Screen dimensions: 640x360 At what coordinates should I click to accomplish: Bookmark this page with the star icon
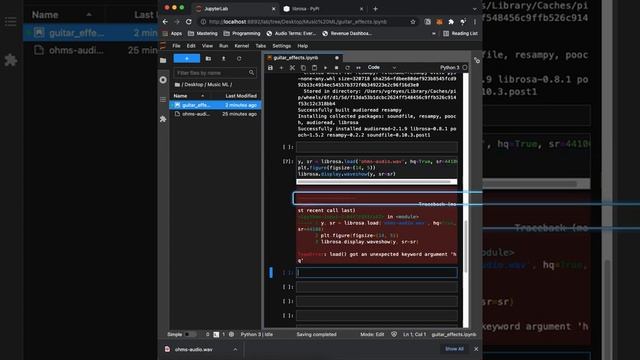click(413, 22)
